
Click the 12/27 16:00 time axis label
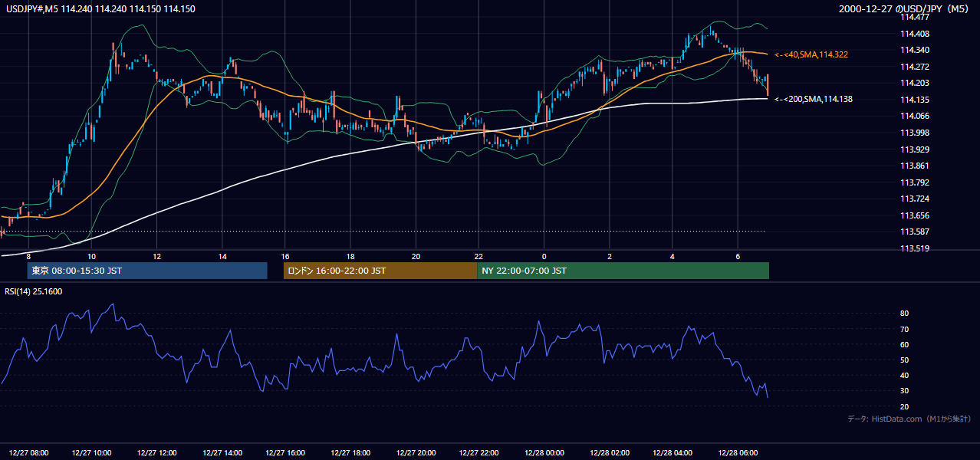(284, 453)
